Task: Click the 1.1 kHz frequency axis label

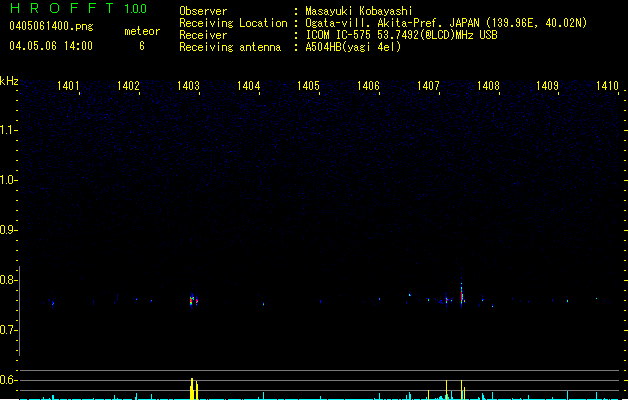Action: (x=8, y=130)
